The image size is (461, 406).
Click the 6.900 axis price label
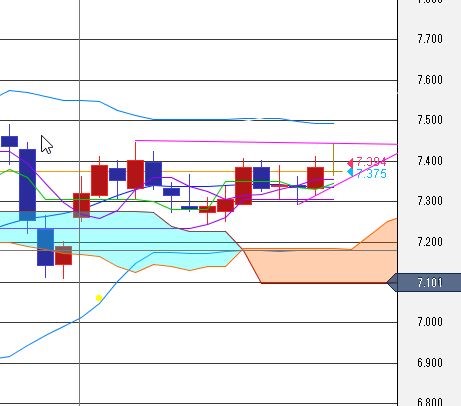pyautogui.click(x=430, y=362)
